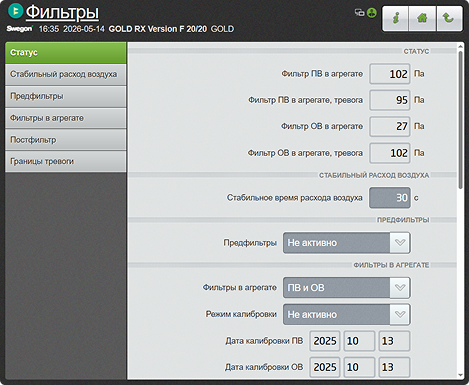469x385 pixels.
Task: Click the ПРЕДФИЛЬТРЫ section heading
Action: [403, 220]
